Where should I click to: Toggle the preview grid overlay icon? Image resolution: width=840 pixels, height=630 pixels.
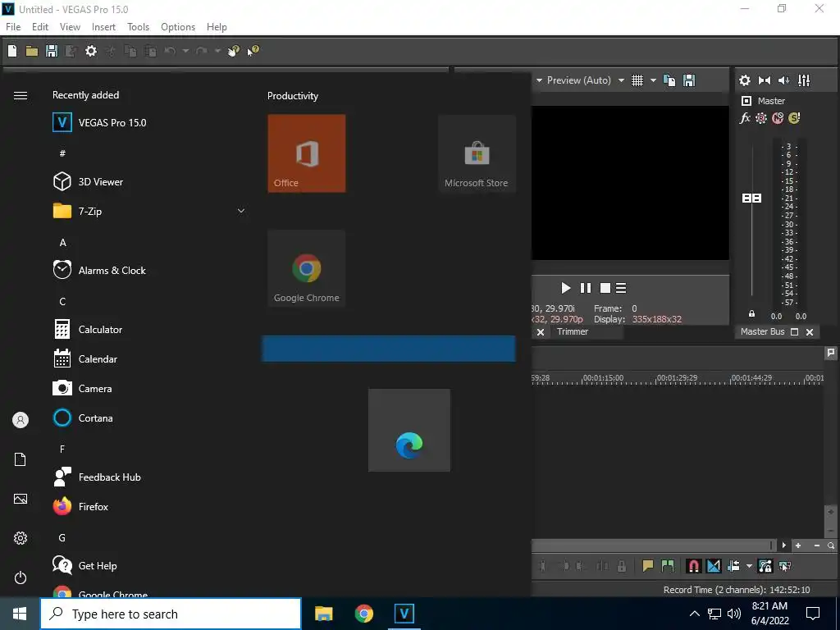(x=637, y=80)
